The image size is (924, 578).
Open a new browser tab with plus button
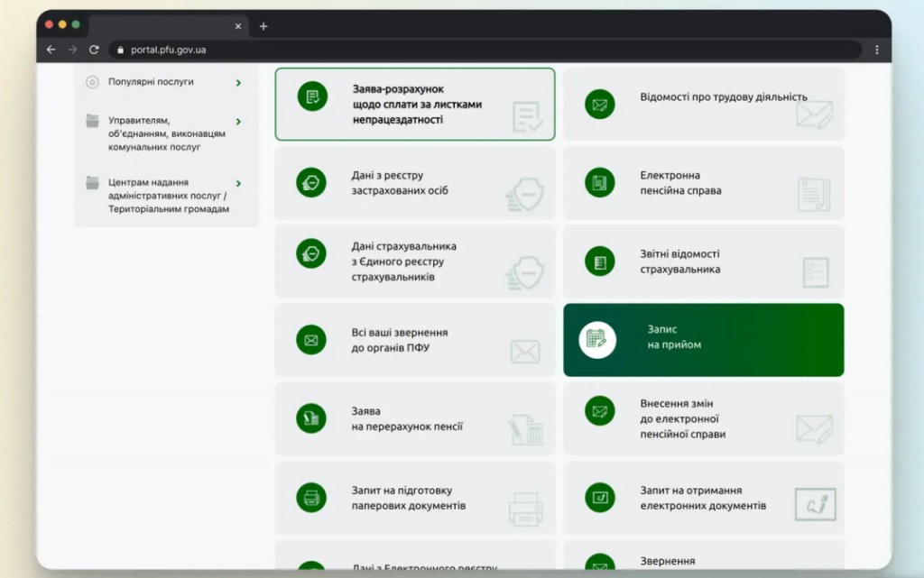263,26
